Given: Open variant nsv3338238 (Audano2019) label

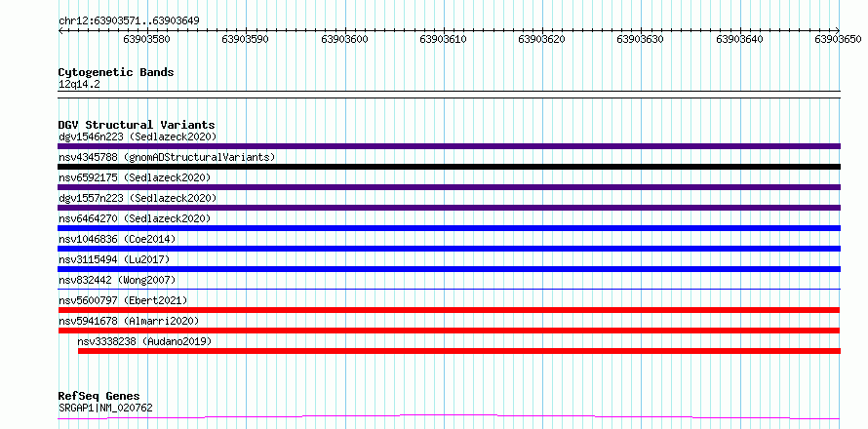Looking at the screenshot, I should coord(144,341).
